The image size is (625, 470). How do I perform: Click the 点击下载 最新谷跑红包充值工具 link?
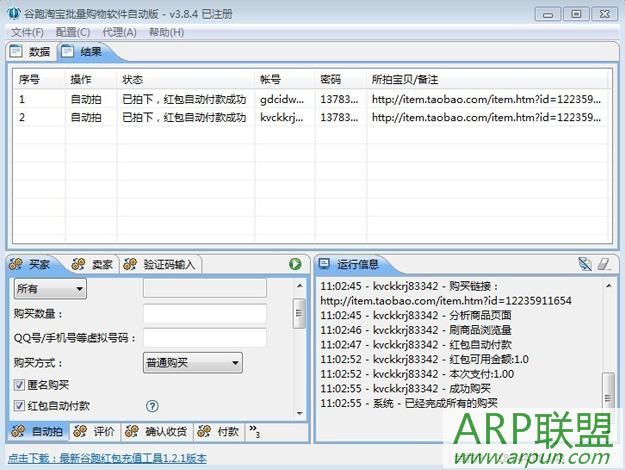(107, 458)
